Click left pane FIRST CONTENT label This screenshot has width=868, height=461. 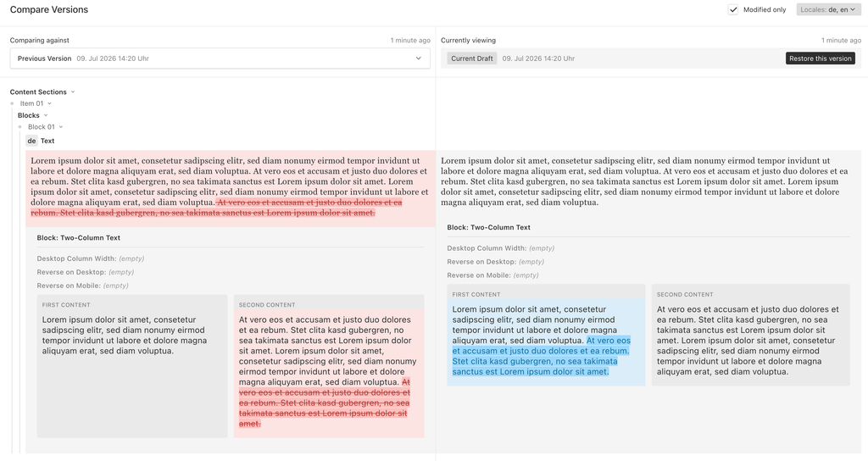tap(66, 305)
